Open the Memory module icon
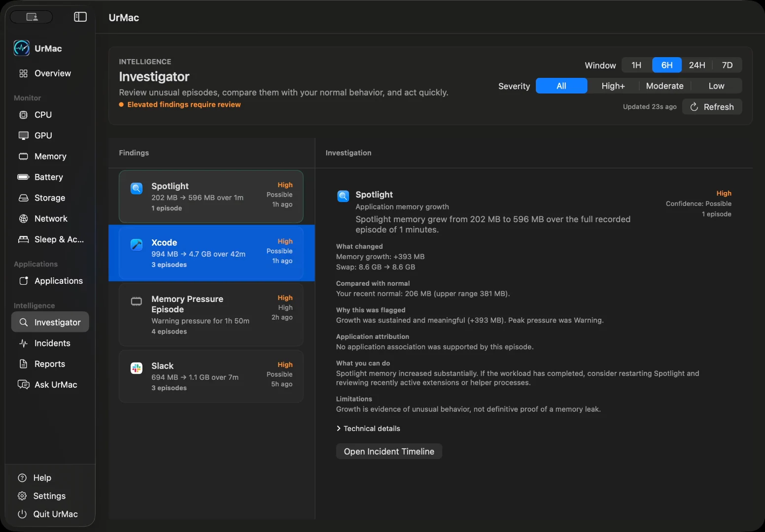The height and width of the screenshot is (532, 765). (23, 156)
